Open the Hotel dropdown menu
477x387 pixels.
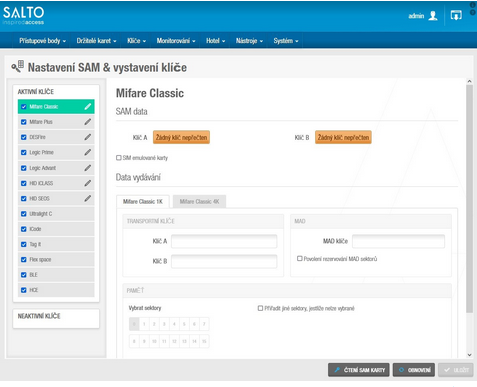tap(215, 41)
